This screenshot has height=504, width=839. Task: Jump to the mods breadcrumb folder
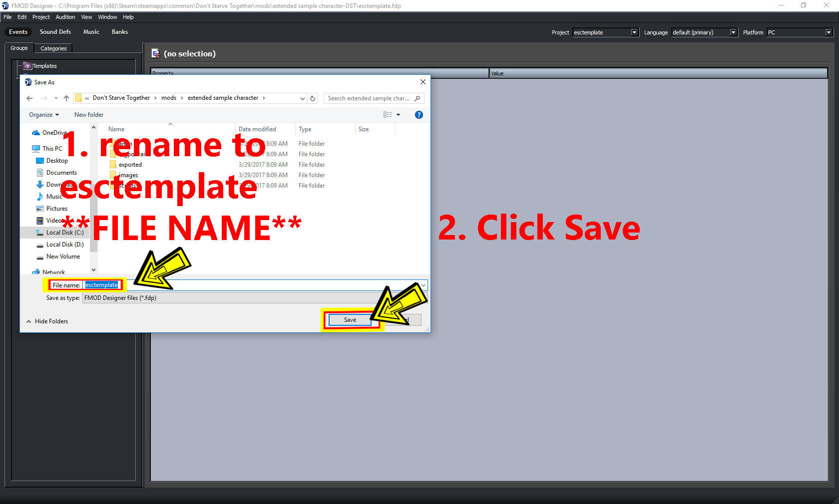(x=169, y=98)
